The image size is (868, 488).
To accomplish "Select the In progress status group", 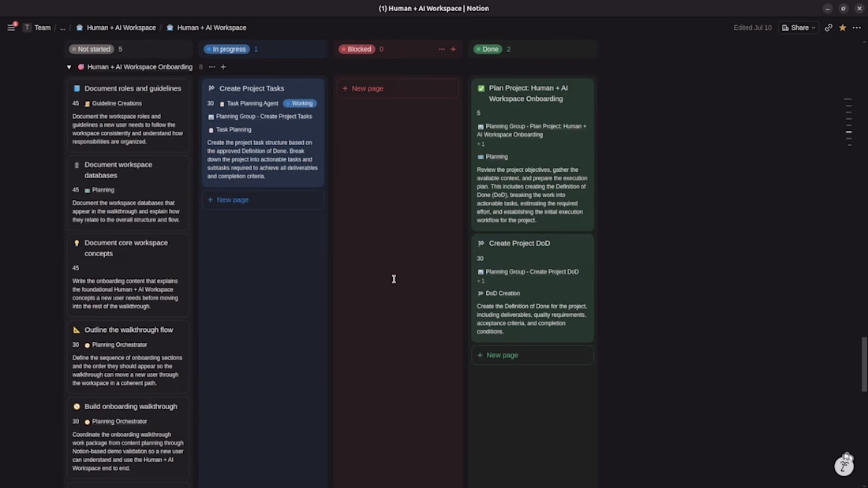I will [x=226, y=49].
